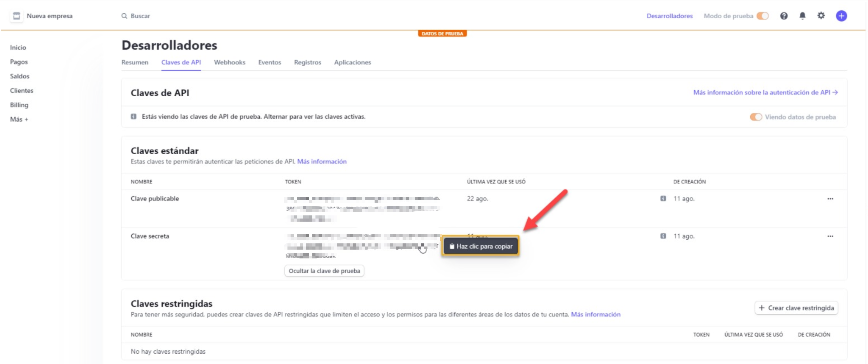
Task: Click the search magnifier icon
Action: pyautogui.click(x=124, y=16)
